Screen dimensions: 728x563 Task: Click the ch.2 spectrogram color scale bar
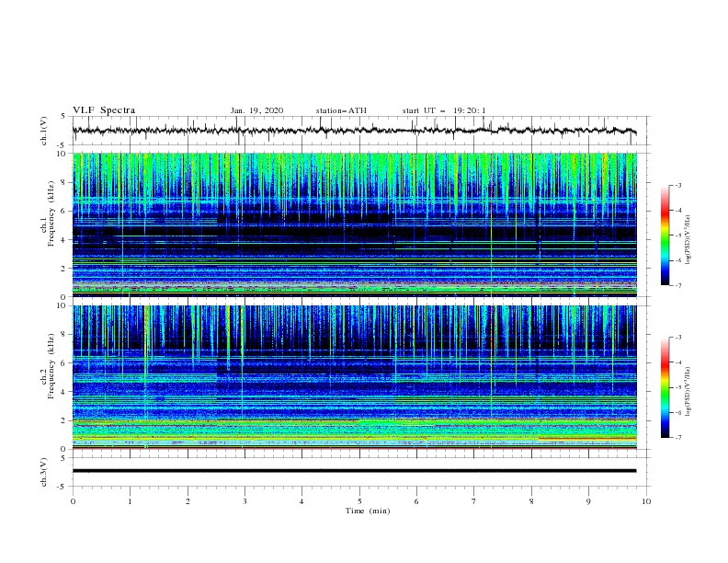[665, 387]
